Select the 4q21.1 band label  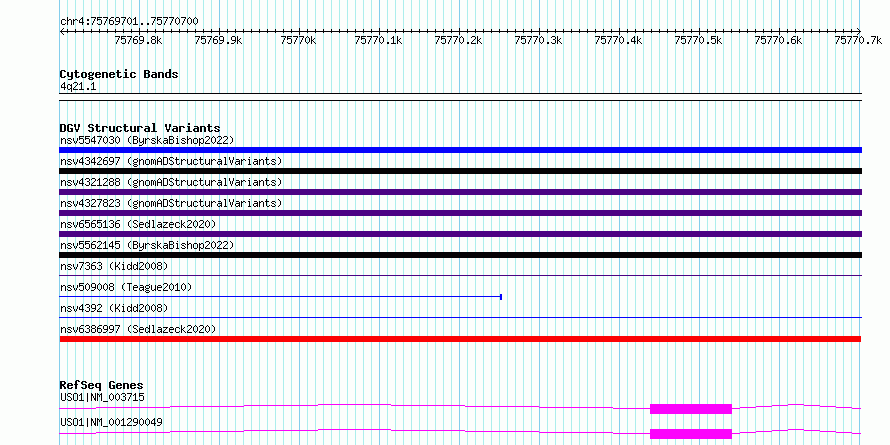[78, 87]
